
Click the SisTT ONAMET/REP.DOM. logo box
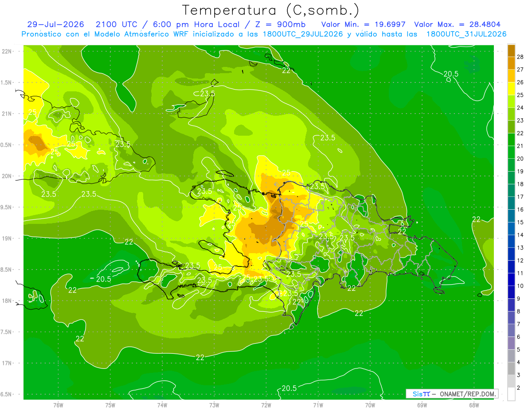pos(452,394)
